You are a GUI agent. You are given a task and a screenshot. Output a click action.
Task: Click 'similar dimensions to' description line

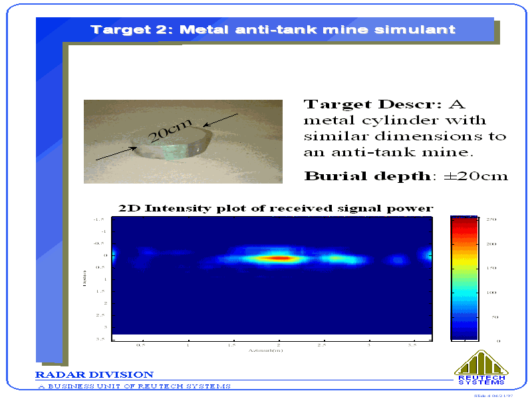click(405, 136)
